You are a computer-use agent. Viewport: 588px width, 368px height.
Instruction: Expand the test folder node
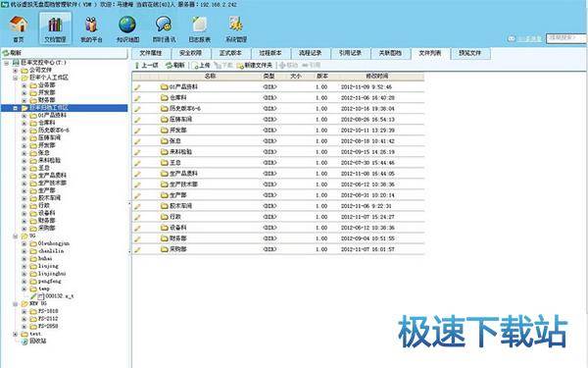coord(15,334)
